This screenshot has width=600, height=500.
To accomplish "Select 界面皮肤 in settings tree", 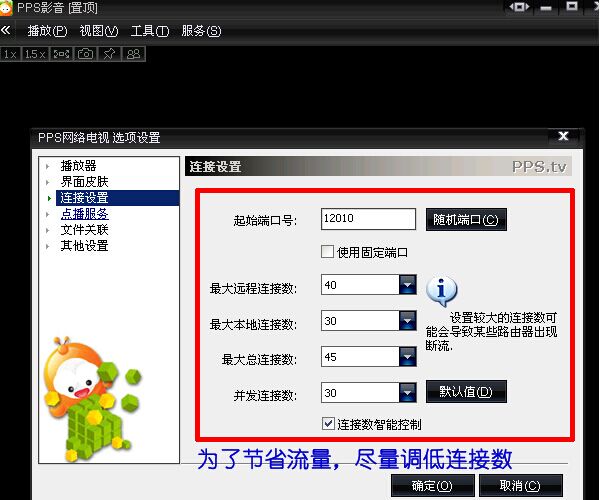I will (x=85, y=182).
